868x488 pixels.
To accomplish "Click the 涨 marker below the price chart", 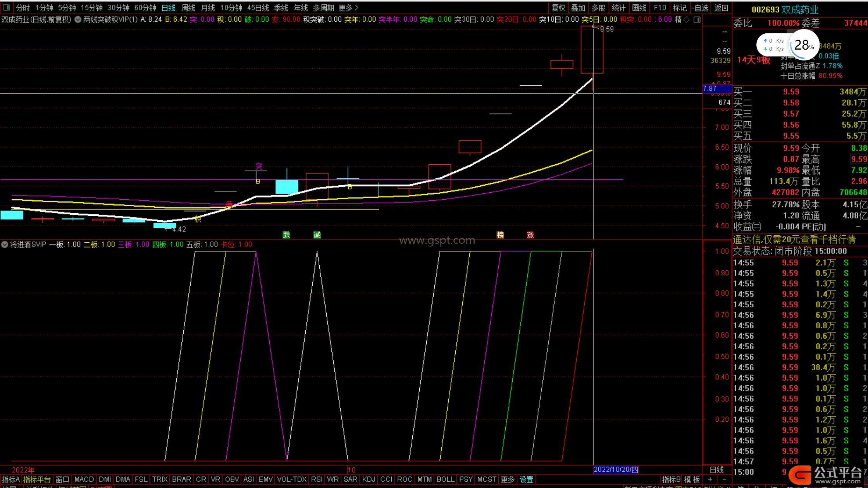I will click(530, 235).
